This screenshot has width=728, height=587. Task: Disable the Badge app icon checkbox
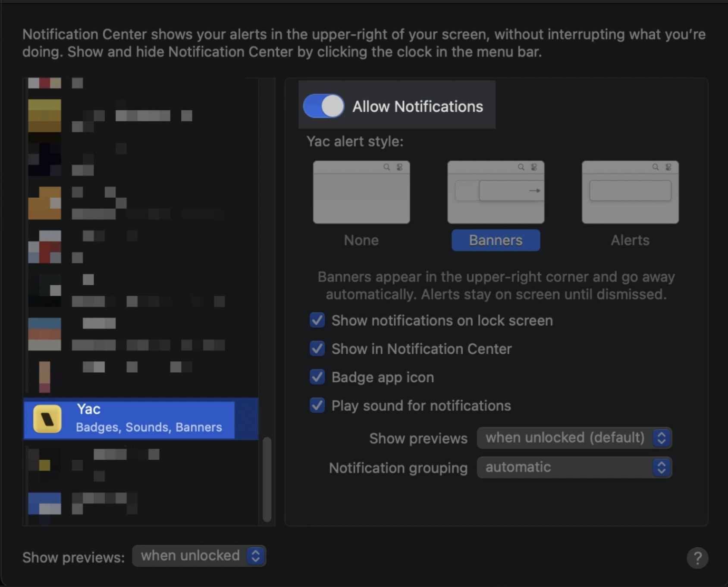[317, 377]
